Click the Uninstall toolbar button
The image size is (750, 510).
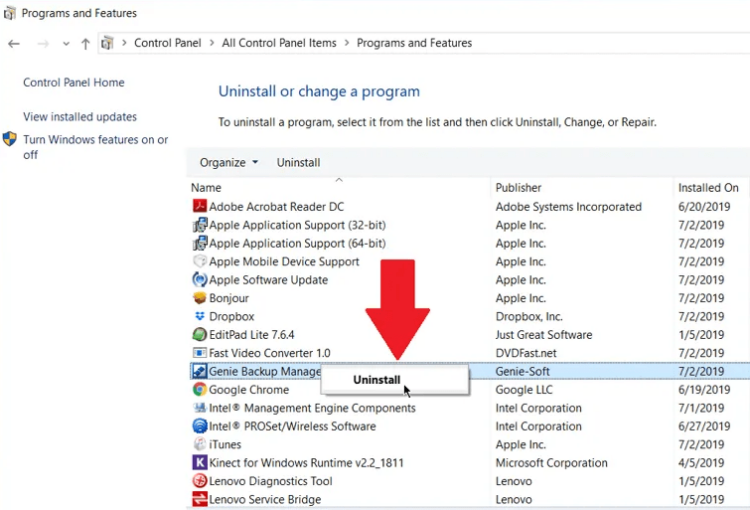tap(298, 163)
